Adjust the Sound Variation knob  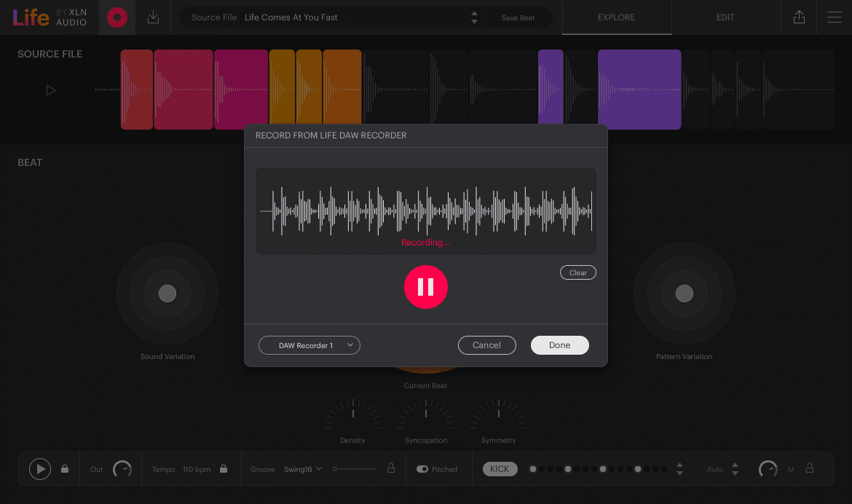(x=167, y=294)
